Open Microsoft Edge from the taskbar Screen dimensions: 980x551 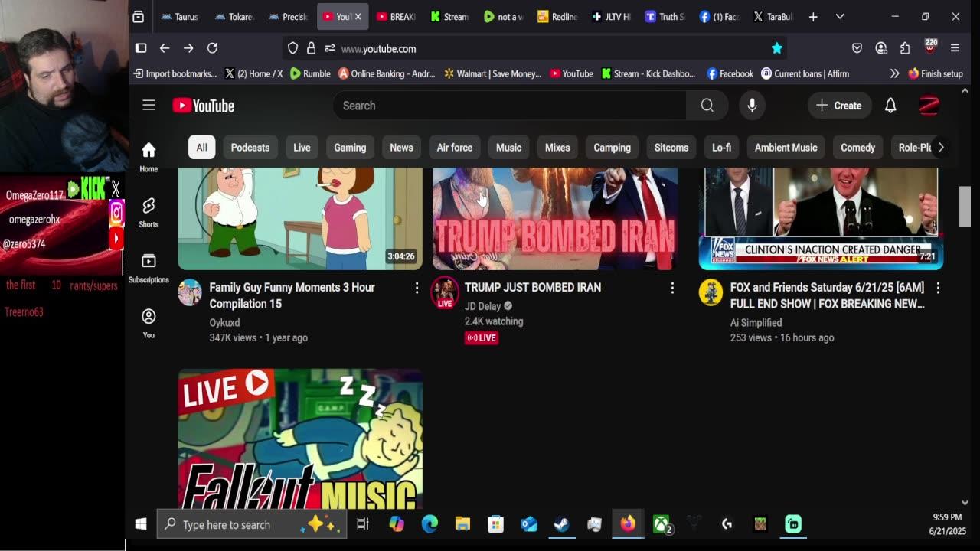pos(430,524)
